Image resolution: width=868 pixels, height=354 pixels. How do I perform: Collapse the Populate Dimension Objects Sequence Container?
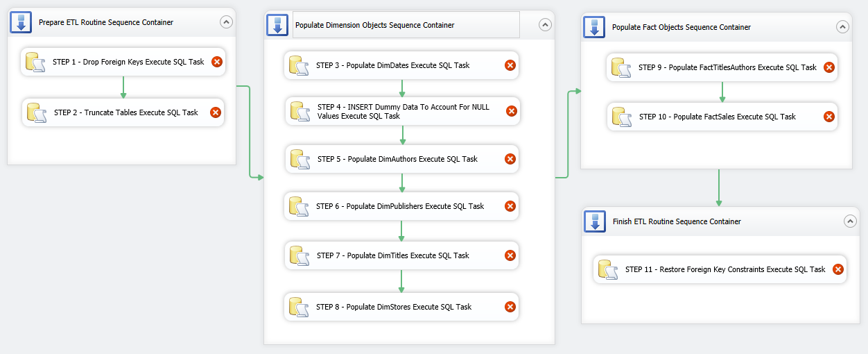[545, 25]
